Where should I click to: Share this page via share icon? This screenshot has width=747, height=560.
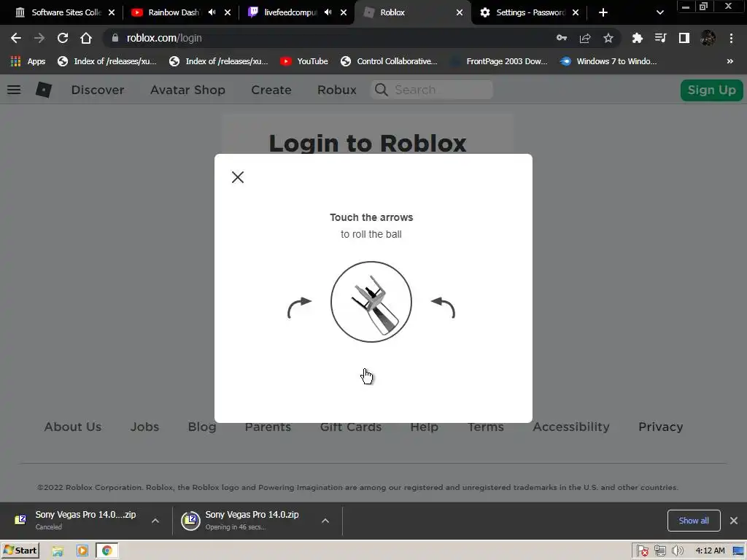585,38
